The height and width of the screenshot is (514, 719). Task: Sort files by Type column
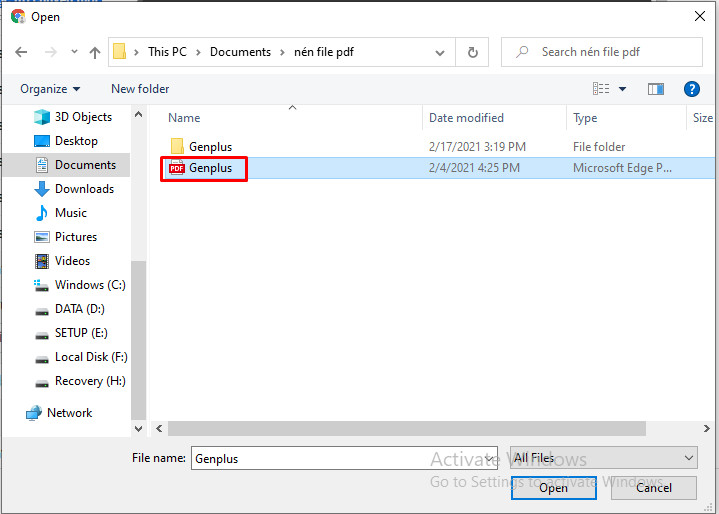[585, 118]
